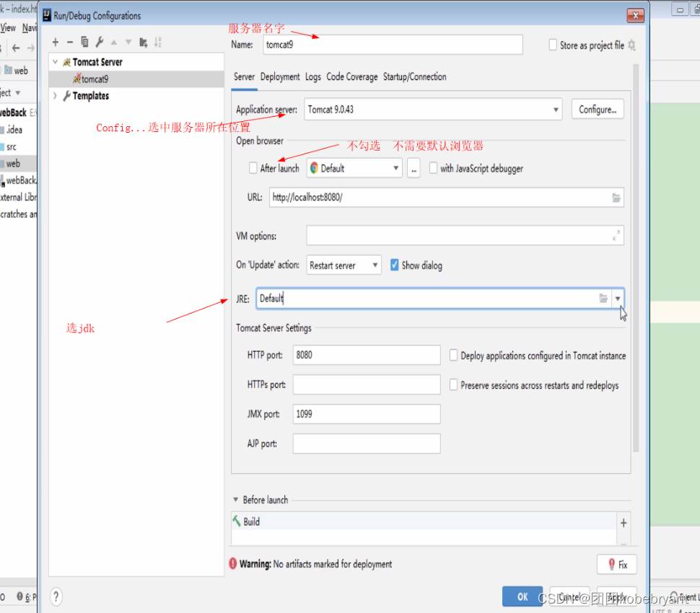This screenshot has height=613, width=700.
Task: Click browser ellipsis button
Action: (x=414, y=168)
